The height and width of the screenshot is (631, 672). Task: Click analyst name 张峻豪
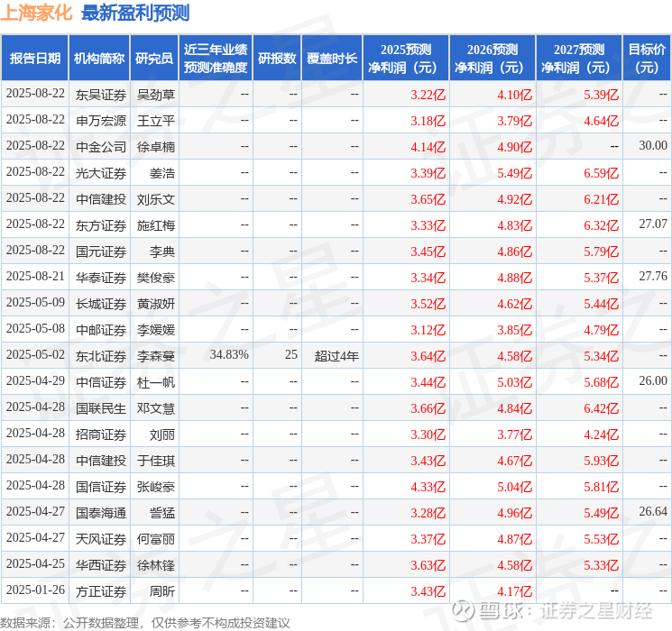point(155,487)
